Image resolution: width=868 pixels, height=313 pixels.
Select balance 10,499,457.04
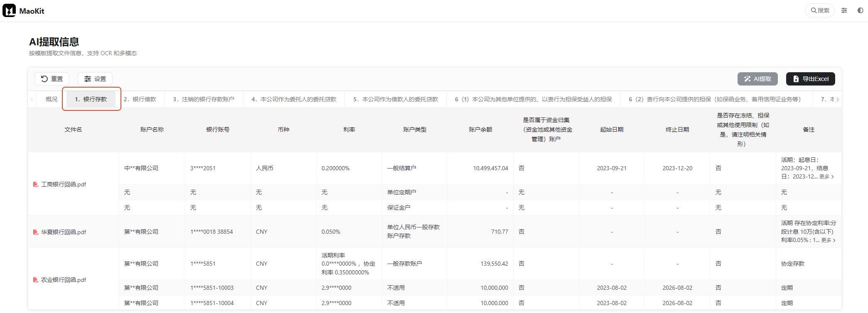point(491,168)
